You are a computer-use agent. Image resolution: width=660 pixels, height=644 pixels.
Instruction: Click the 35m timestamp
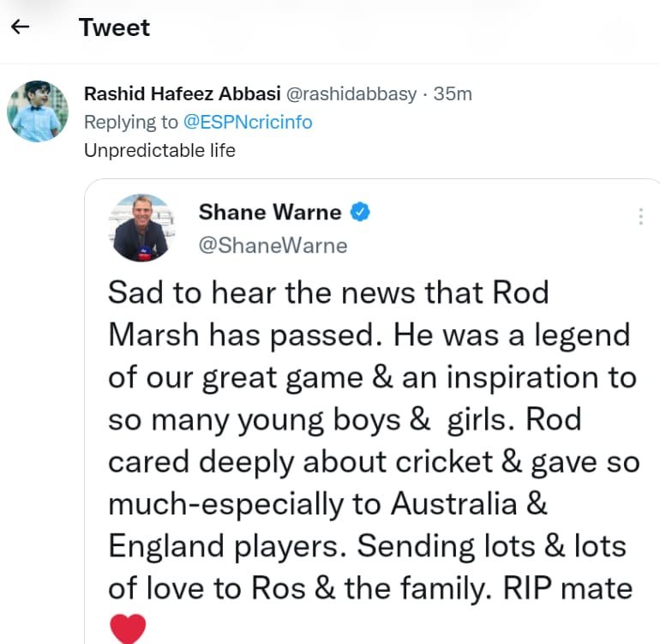coord(453,94)
